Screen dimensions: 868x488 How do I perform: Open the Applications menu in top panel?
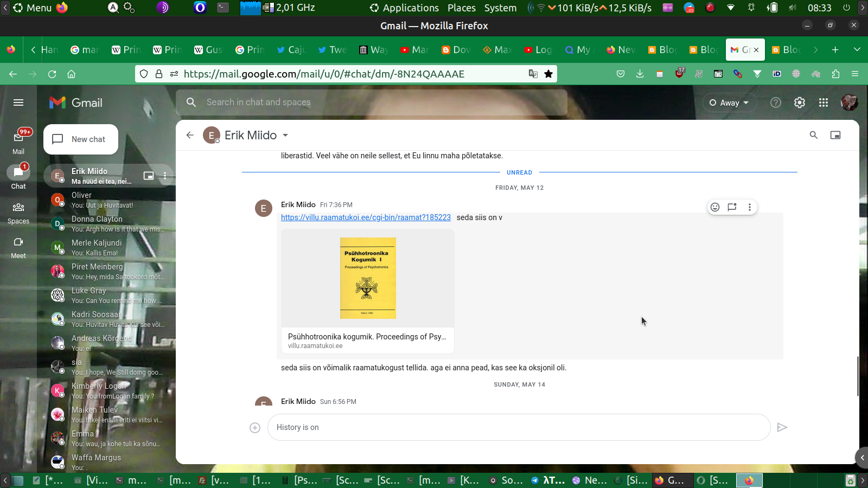[404, 8]
